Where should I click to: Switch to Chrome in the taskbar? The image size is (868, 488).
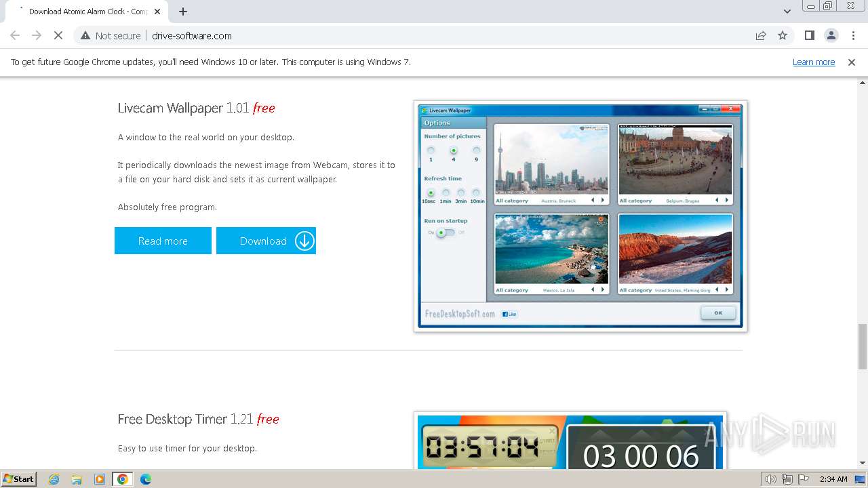[123, 479]
